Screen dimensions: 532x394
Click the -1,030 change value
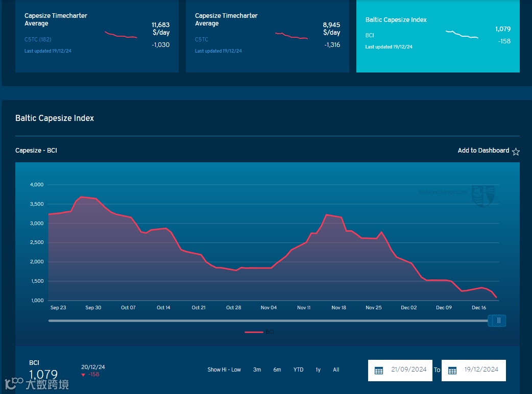tap(160, 45)
